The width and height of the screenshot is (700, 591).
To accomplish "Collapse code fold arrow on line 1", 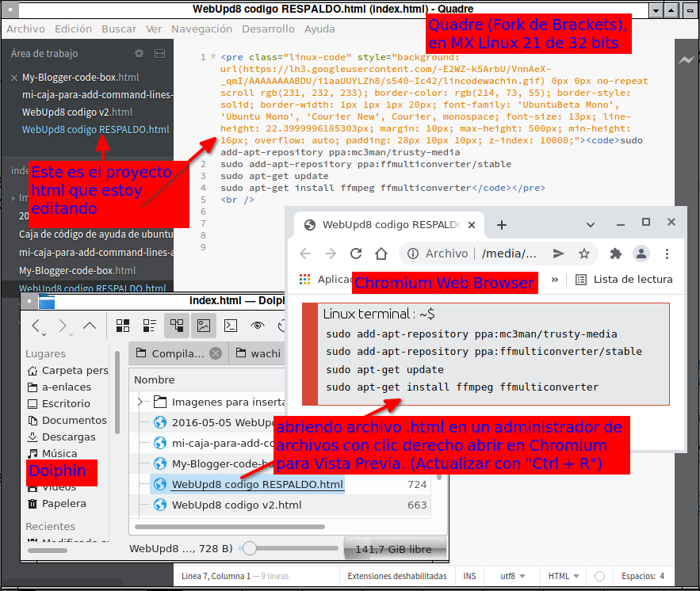I will (213, 57).
